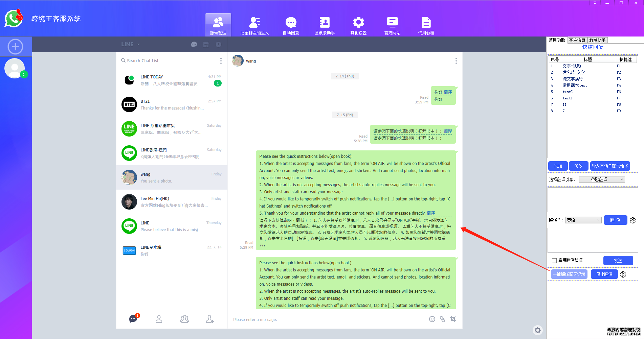Click add friend icon in bottom bar

click(210, 319)
